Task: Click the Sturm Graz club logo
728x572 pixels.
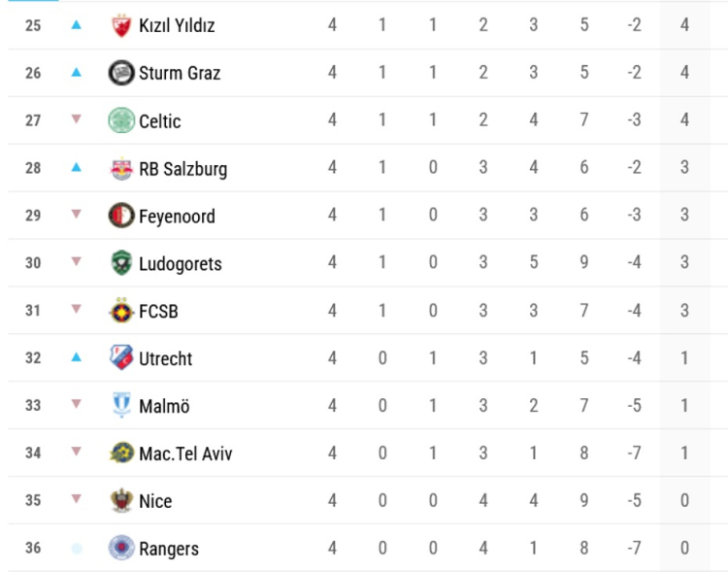Action: tap(121, 73)
